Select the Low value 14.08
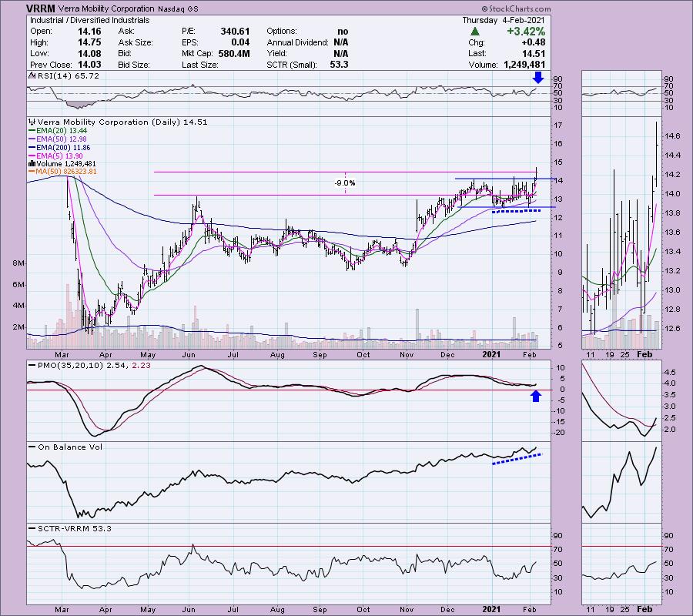 point(89,53)
